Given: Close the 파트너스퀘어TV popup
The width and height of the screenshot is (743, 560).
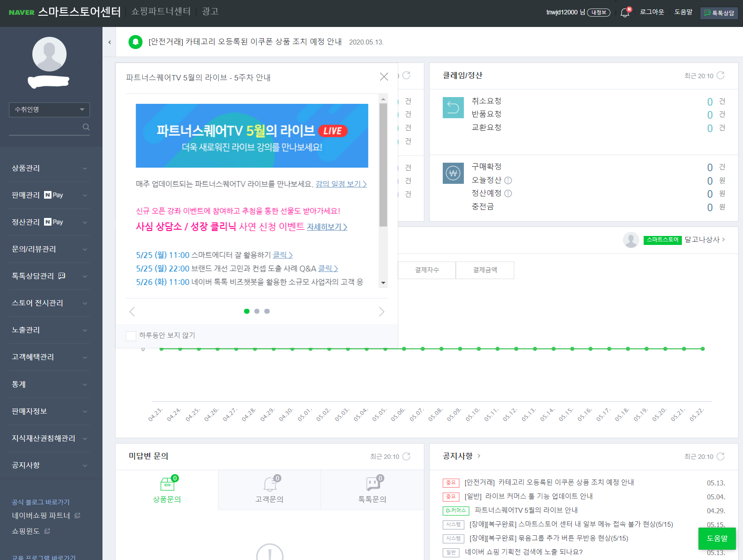Looking at the screenshot, I should (384, 77).
